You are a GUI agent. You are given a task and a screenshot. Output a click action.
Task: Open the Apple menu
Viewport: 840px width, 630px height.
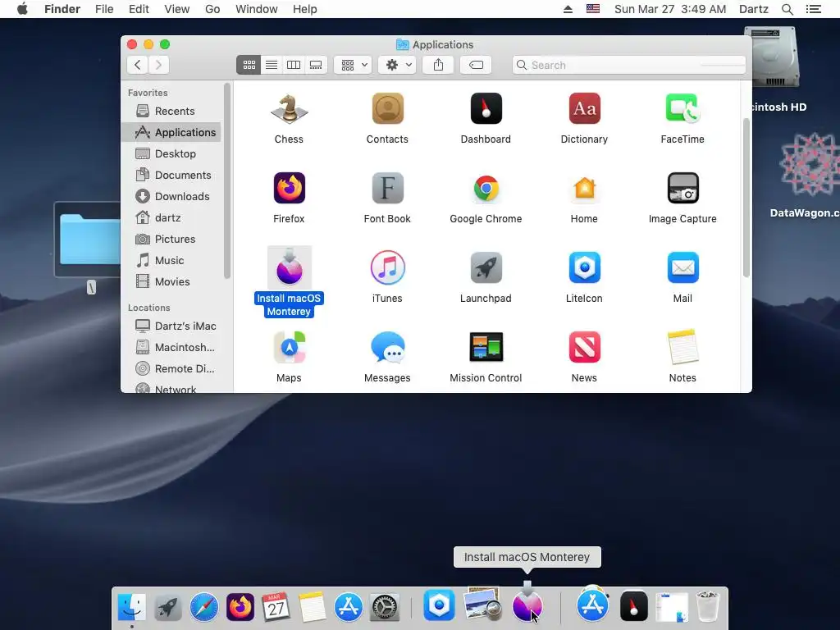coord(22,9)
